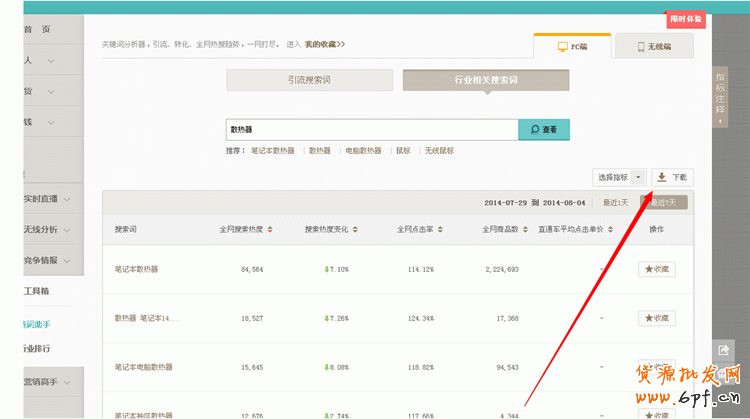Click recommended keyword 电脑散热器
This screenshot has height=419, width=750.
point(363,151)
